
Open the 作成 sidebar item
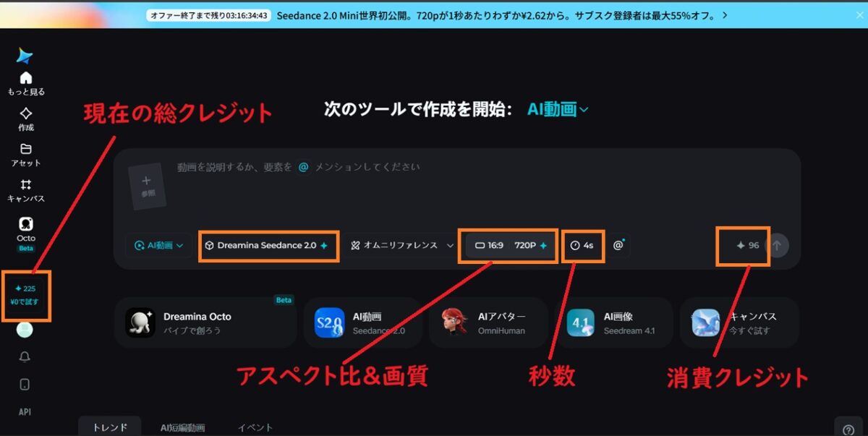pos(26,119)
